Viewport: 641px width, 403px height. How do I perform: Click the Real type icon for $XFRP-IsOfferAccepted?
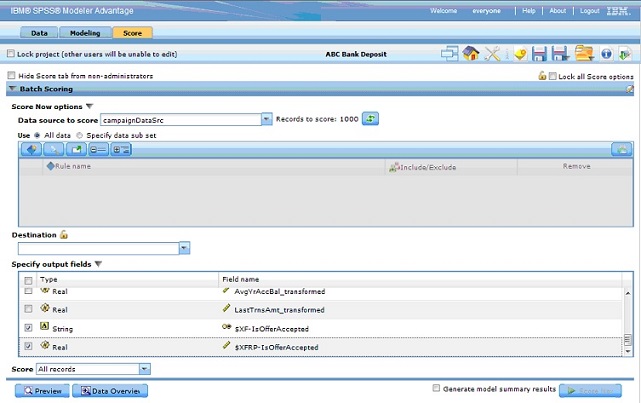(45, 345)
